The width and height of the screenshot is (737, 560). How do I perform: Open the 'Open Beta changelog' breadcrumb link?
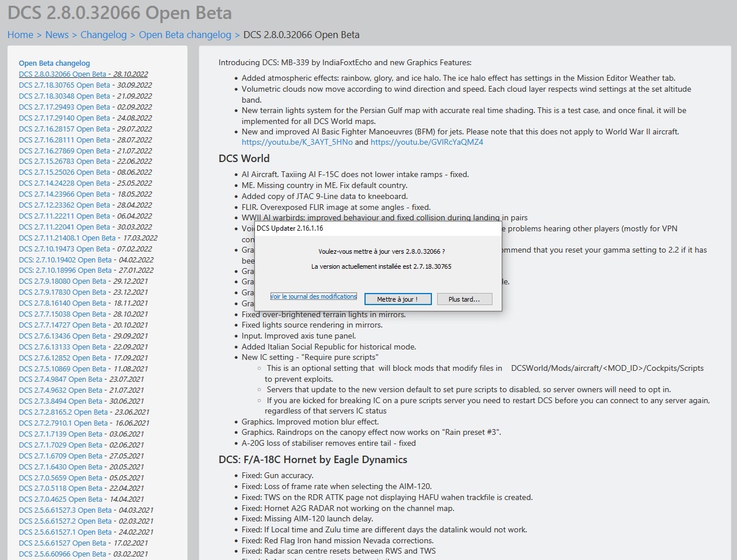[x=185, y=35]
